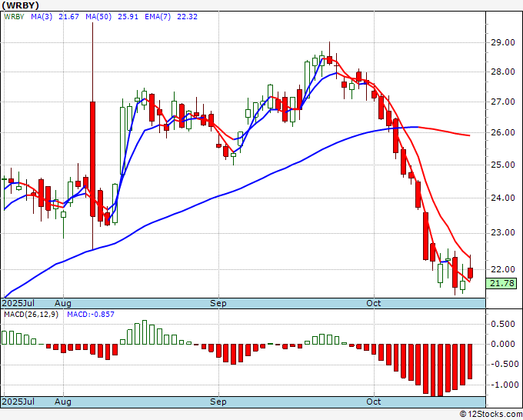The image size is (523, 420).
Task: Click Oct on the MACD panel axis
Action: [x=374, y=402]
